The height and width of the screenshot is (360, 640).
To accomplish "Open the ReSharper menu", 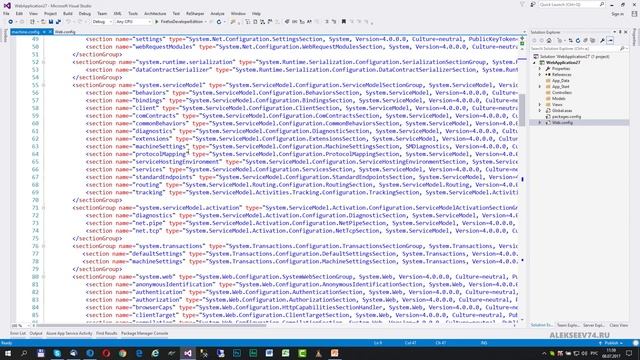I will click(195, 13).
